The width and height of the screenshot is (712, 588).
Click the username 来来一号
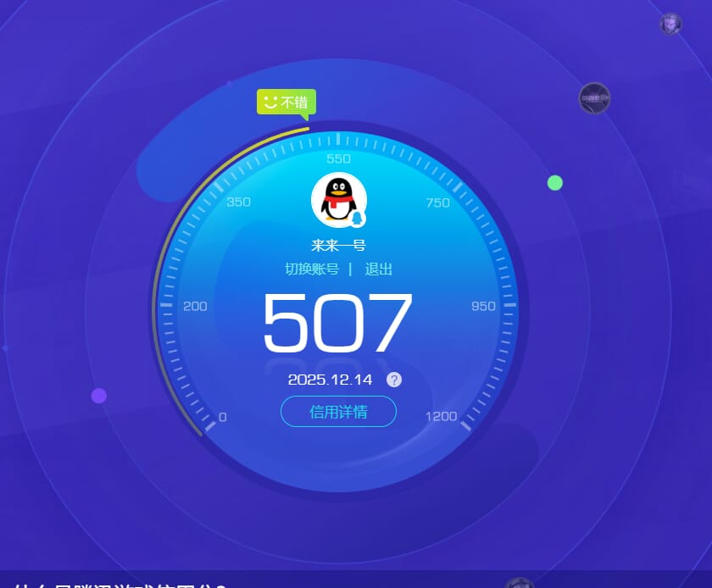click(339, 245)
